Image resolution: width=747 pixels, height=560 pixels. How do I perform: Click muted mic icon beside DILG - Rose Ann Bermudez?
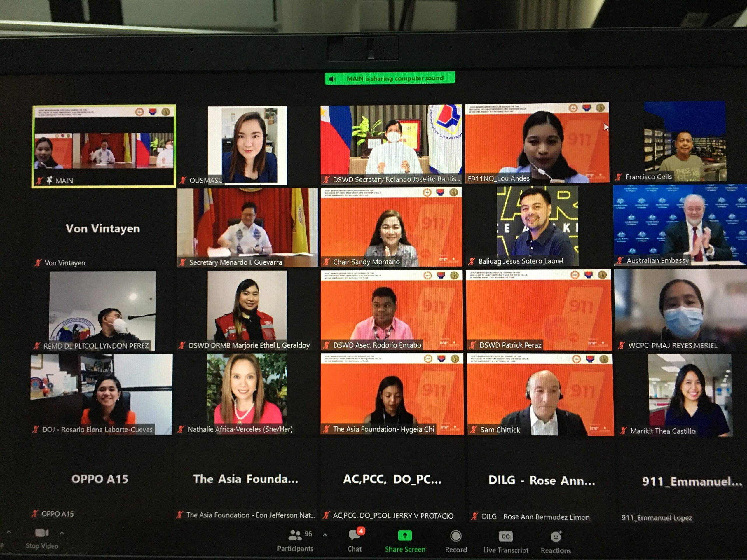(x=475, y=516)
